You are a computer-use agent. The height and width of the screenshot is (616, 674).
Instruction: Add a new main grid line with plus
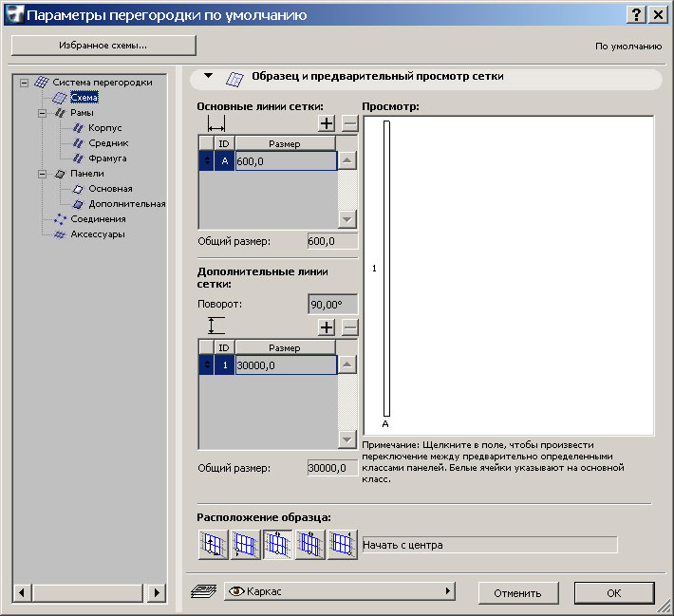coord(327,123)
